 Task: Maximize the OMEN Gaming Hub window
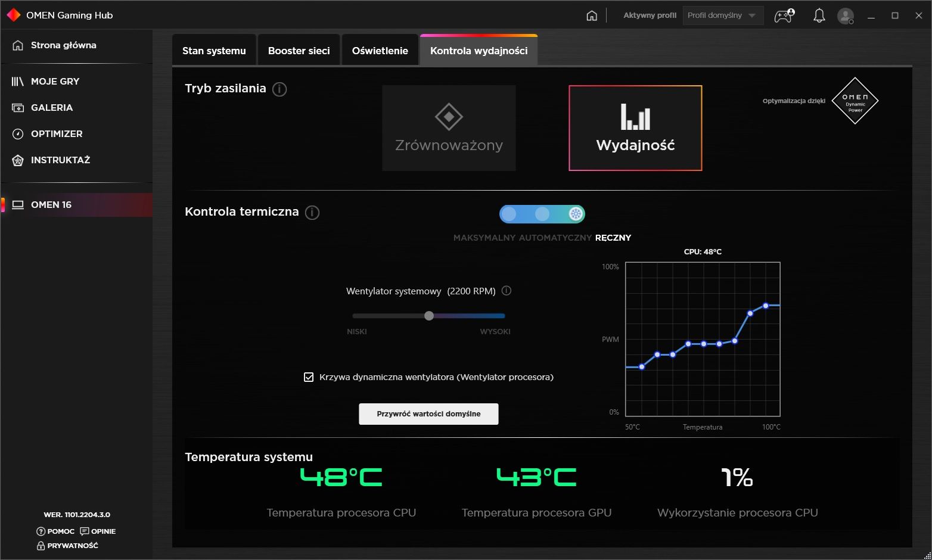895,15
